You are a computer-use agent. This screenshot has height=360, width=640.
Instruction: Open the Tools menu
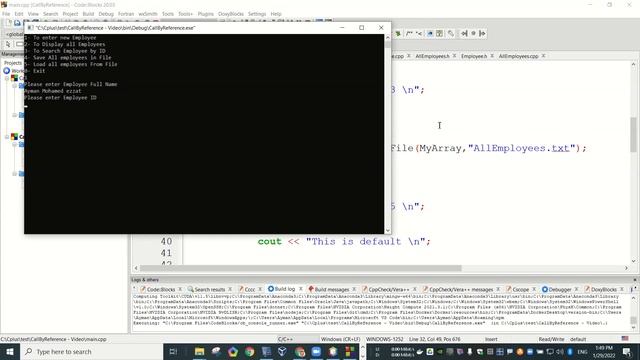168,14
